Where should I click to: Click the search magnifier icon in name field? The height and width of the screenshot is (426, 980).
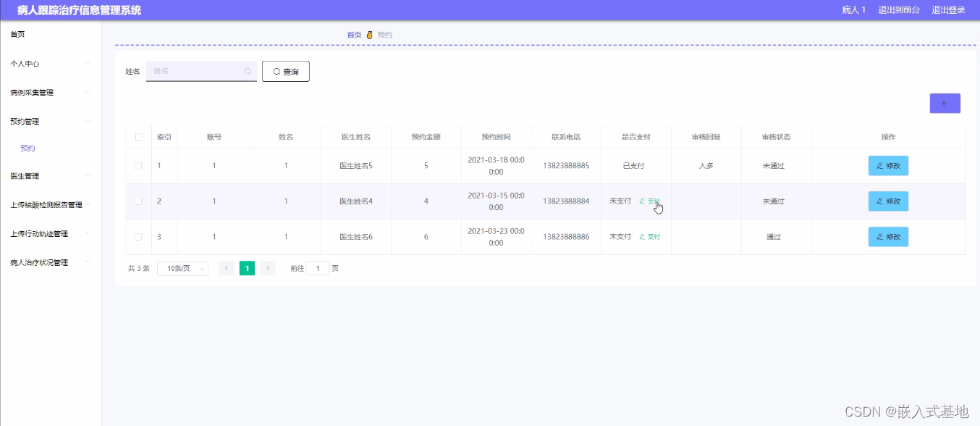[x=248, y=72]
